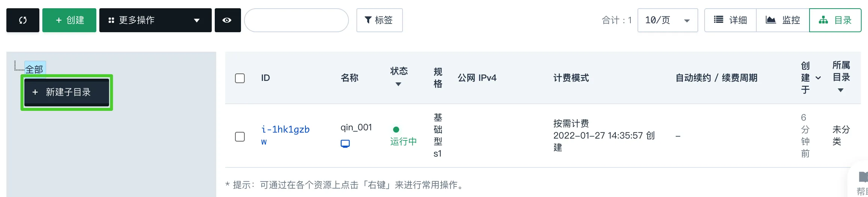
Task: Click the help book icon at bottom right
Action: (863, 176)
